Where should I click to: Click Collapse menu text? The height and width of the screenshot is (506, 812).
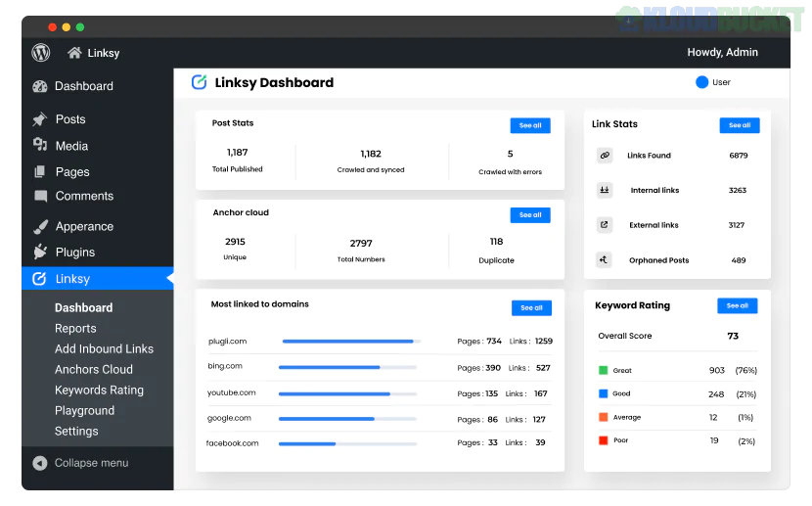pos(92,463)
